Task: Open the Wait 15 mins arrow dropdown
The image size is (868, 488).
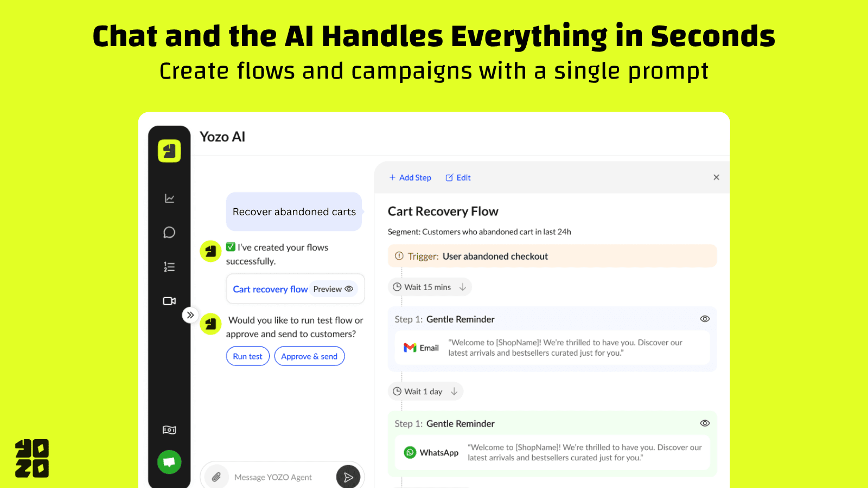Action: pyautogui.click(x=463, y=287)
